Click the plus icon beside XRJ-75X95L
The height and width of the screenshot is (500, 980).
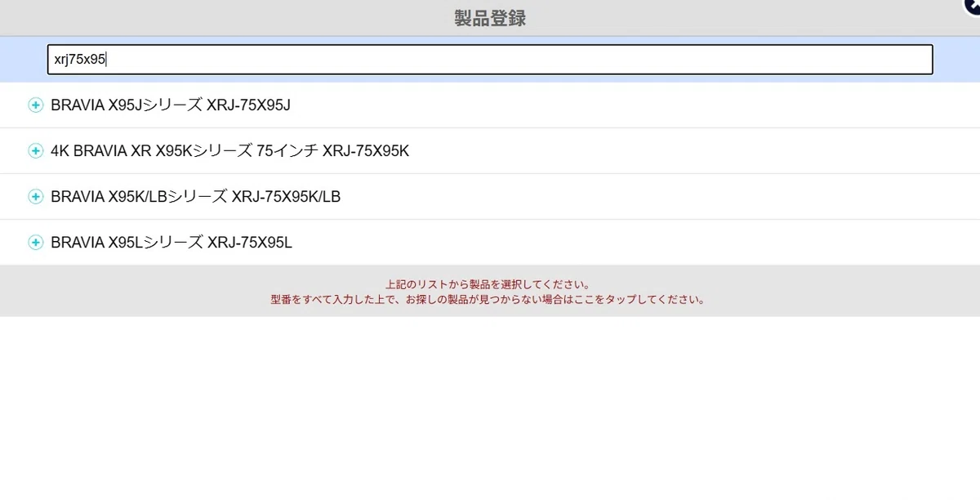point(35,243)
